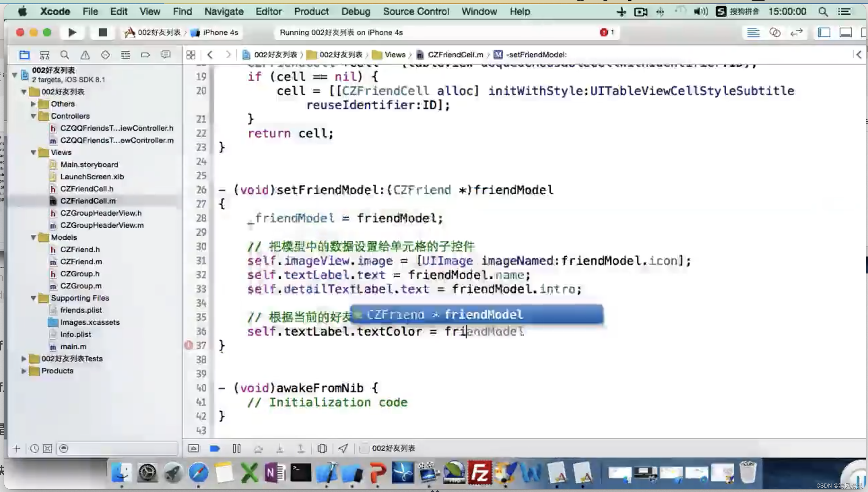This screenshot has width=868, height=492.
Task: Click the issue navigator warning icon
Action: (x=85, y=54)
